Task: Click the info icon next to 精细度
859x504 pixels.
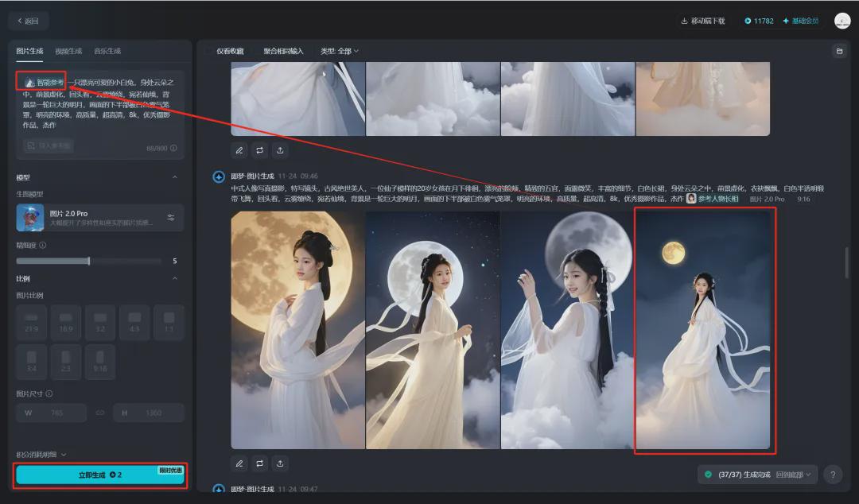Action: point(43,246)
